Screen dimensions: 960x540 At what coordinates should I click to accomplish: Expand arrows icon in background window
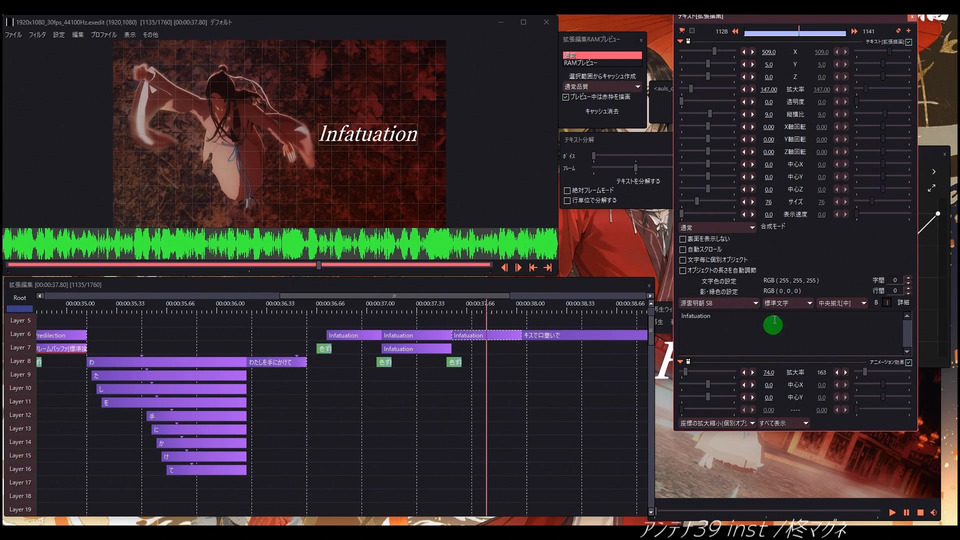(x=931, y=189)
